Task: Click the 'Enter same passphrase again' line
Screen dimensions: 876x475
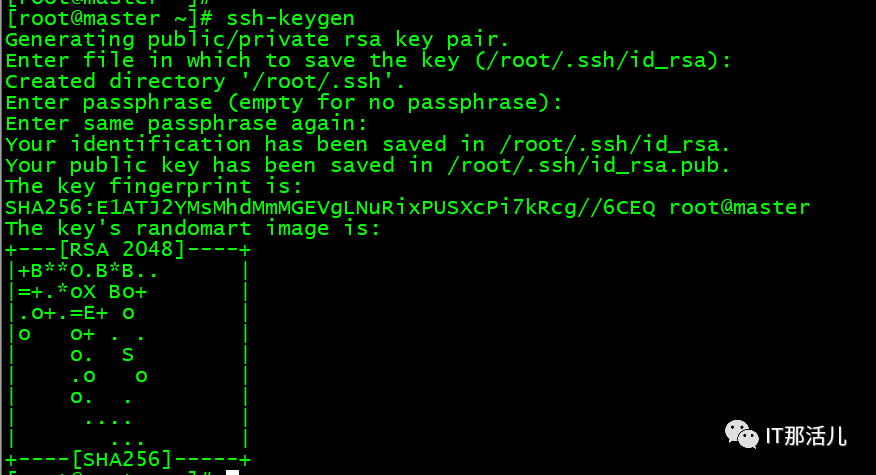Action: pyautogui.click(x=186, y=124)
